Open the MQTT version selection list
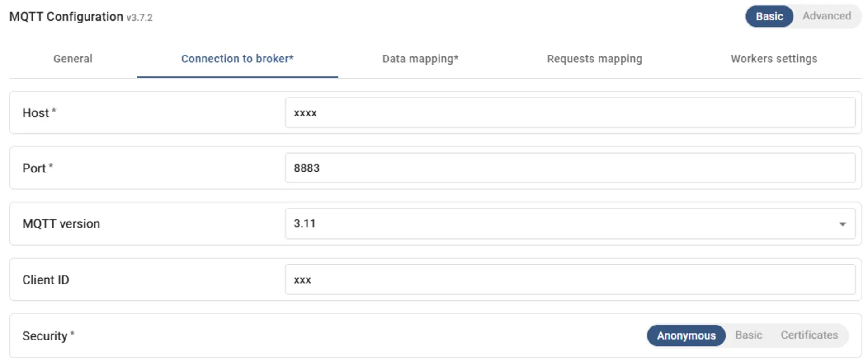The image size is (868, 363). [x=570, y=223]
